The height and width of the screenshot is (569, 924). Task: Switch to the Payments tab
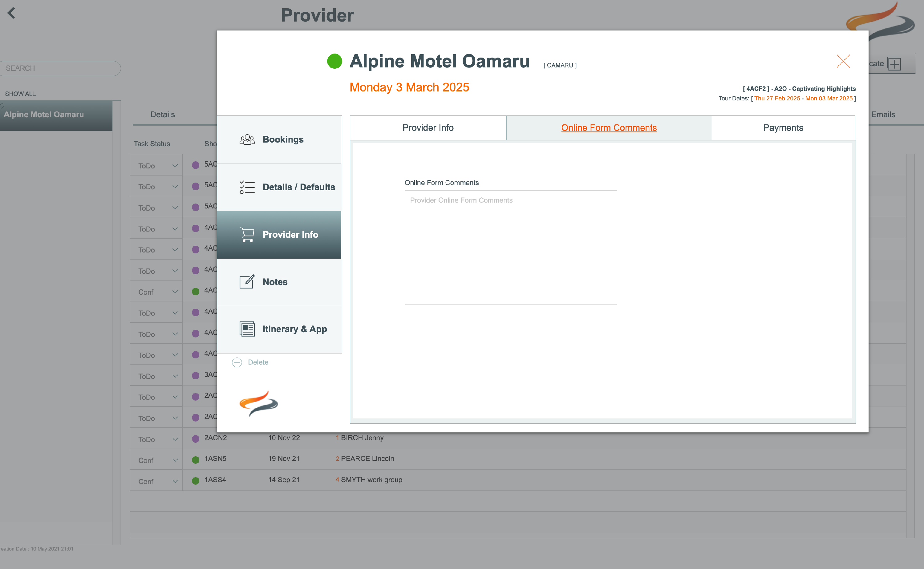(x=783, y=128)
